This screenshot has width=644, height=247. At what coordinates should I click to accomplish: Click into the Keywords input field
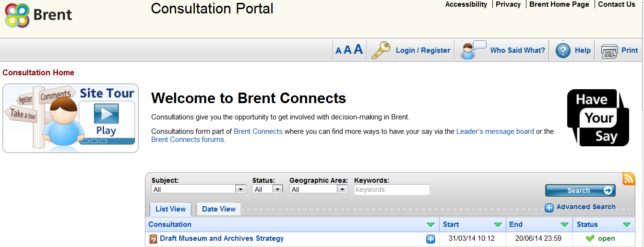tap(392, 189)
